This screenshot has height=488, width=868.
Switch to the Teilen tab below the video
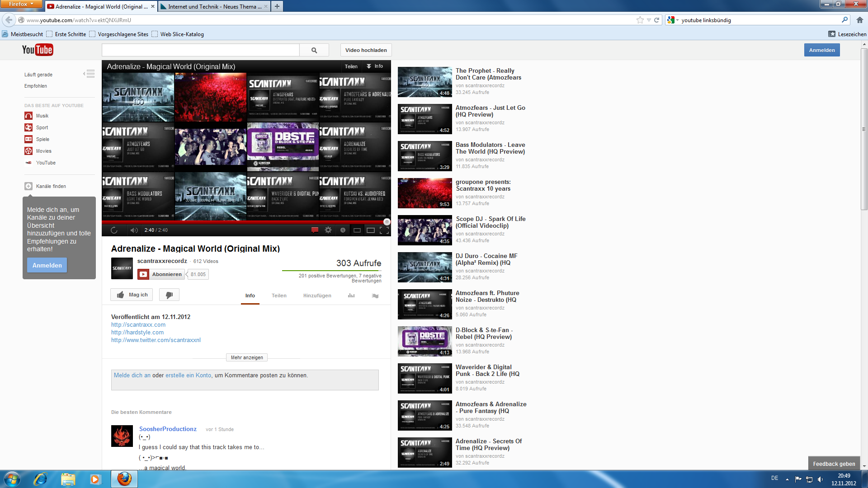click(279, 296)
